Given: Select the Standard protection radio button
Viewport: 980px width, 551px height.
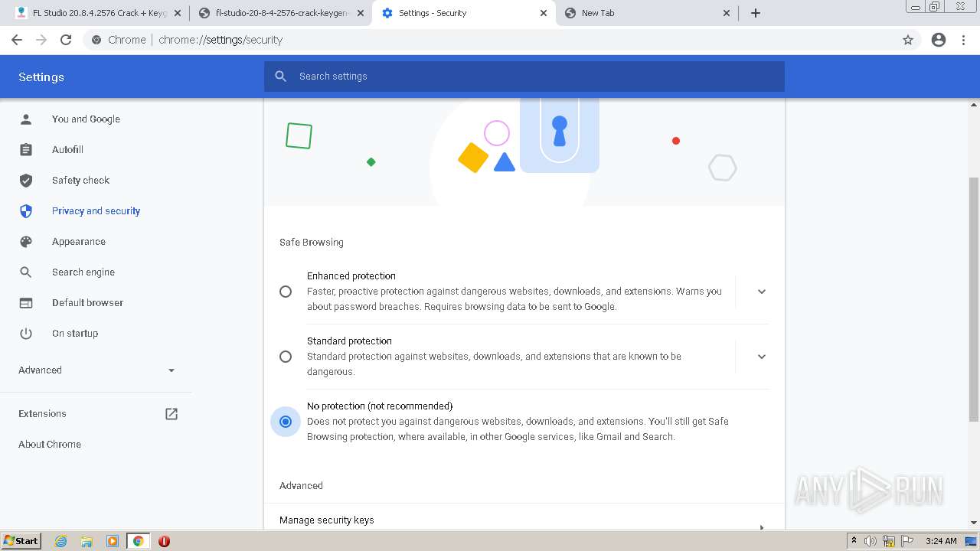Looking at the screenshot, I should pos(286,357).
